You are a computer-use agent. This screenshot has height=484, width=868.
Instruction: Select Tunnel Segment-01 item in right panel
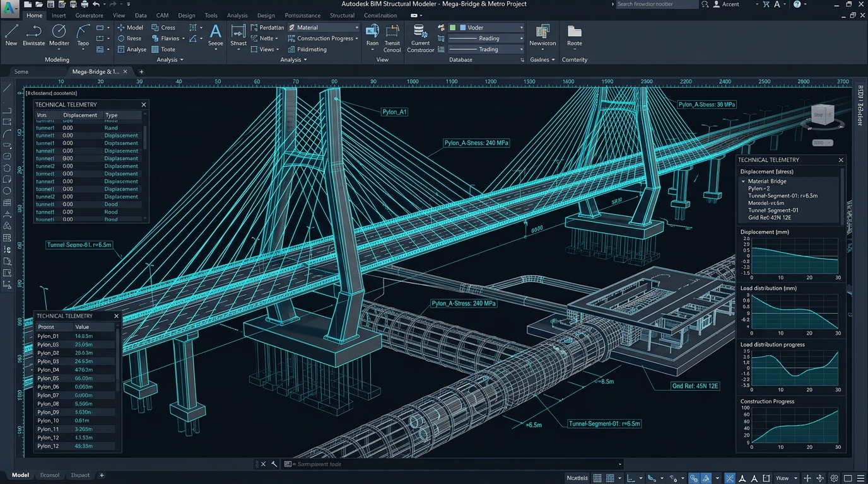click(x=773, y=210)
